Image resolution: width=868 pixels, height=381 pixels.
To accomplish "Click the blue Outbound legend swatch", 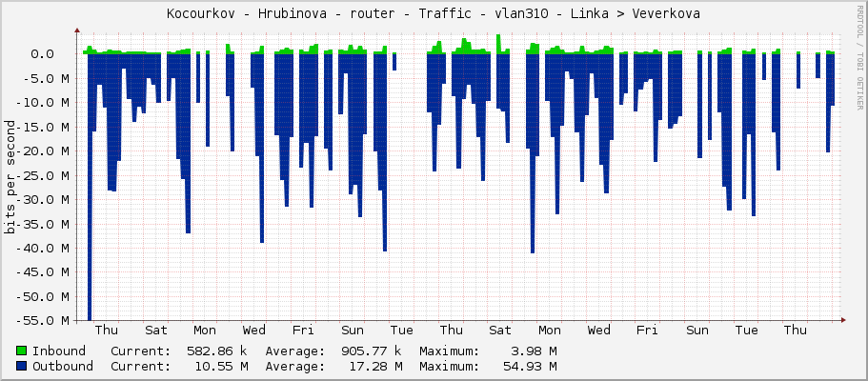I will pyautogui.click(x=22, y=366).
